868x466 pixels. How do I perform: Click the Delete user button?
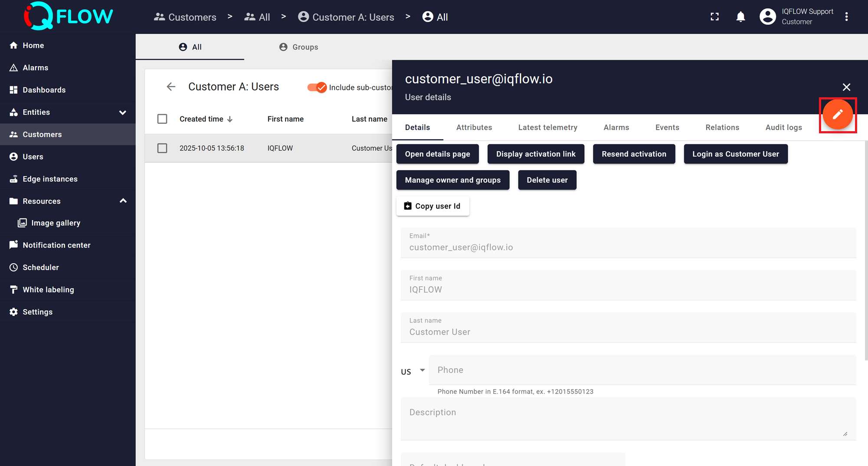[x=547, y=180]
